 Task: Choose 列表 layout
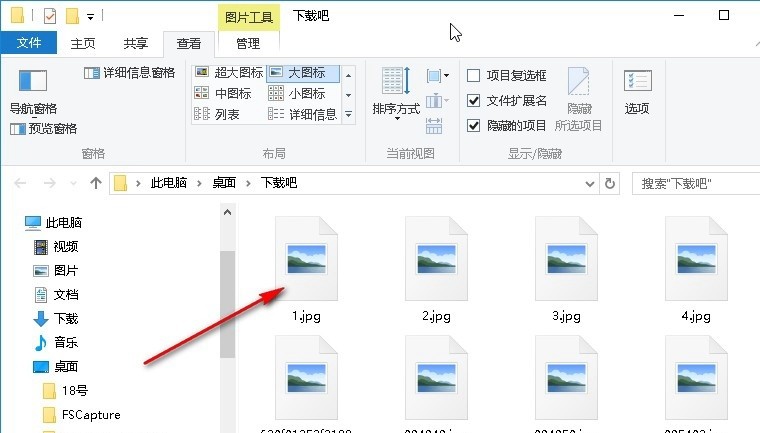click(x=217, y=114)
